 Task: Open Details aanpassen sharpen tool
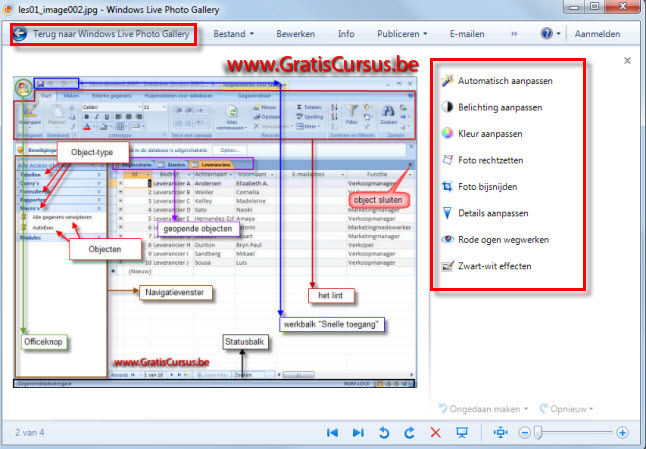coord(485,213)
